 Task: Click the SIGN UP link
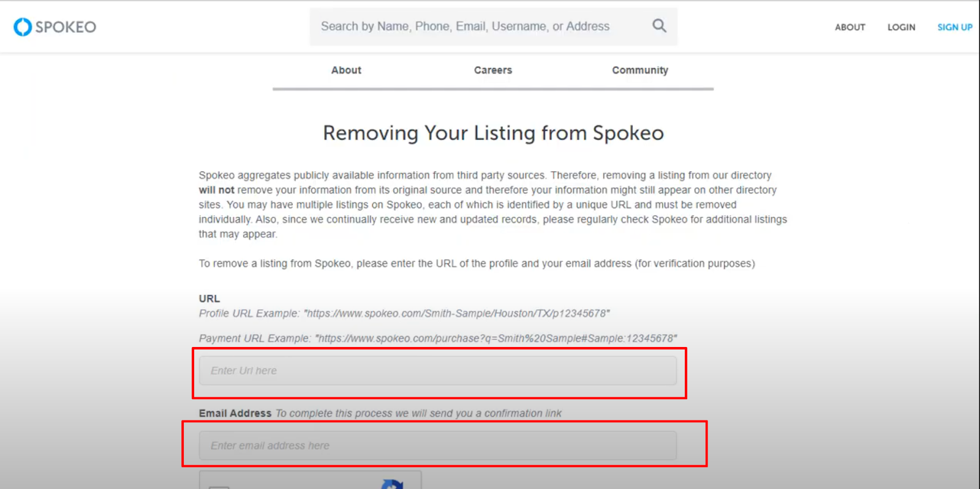tap(955, 28)
